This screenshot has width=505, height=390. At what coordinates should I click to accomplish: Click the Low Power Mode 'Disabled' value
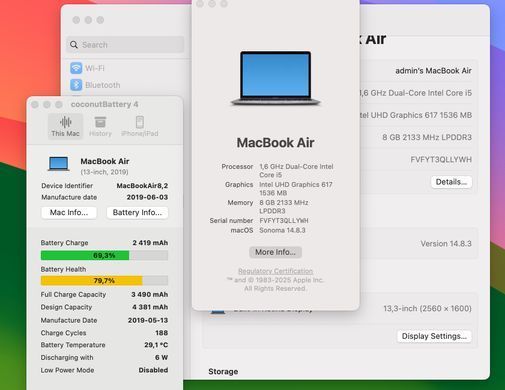tap(153, 370)
